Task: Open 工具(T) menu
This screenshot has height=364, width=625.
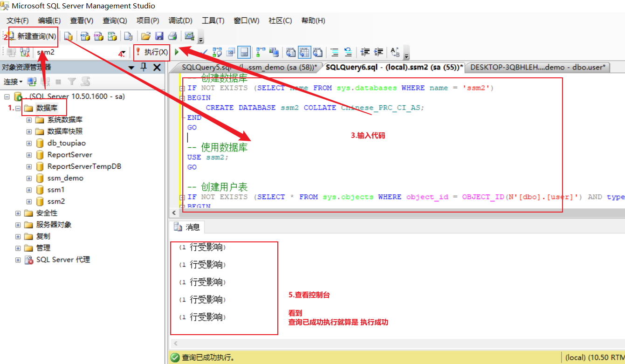Action: (213, 21)
